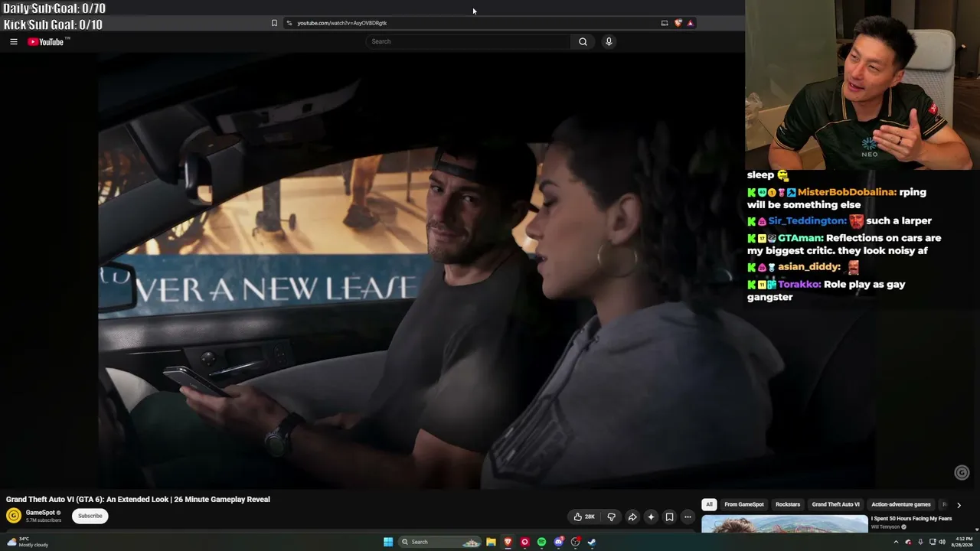Select the Grand Theft Auto VI chip
This screenshot has width=980, height=551.
835,504
